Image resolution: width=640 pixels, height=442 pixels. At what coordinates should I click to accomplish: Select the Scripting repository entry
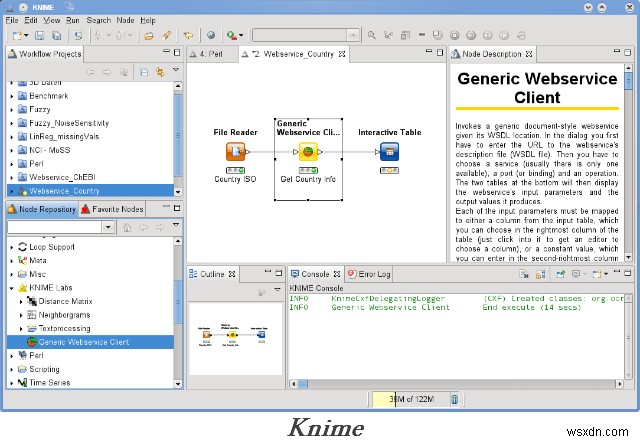[44, 369]
